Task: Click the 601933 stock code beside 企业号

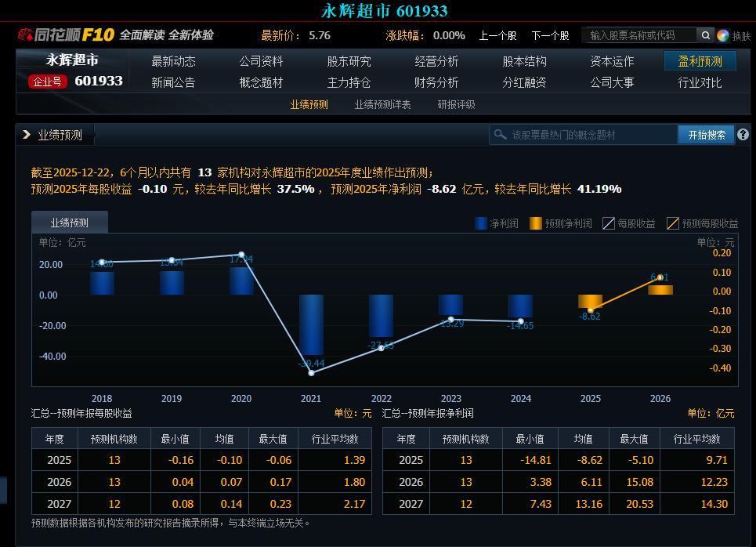Action: tap(99, 81)
